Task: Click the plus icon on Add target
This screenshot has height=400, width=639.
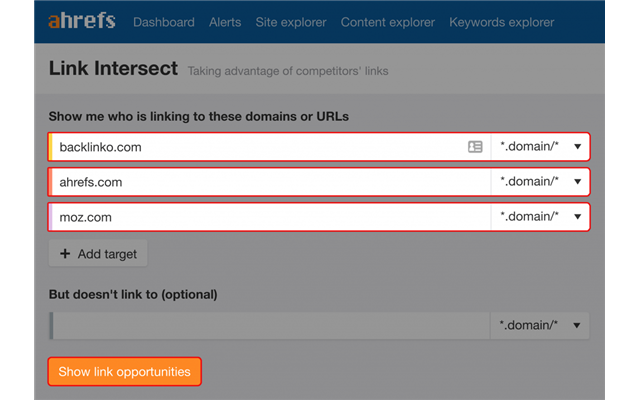Action: tap(65, 254)
